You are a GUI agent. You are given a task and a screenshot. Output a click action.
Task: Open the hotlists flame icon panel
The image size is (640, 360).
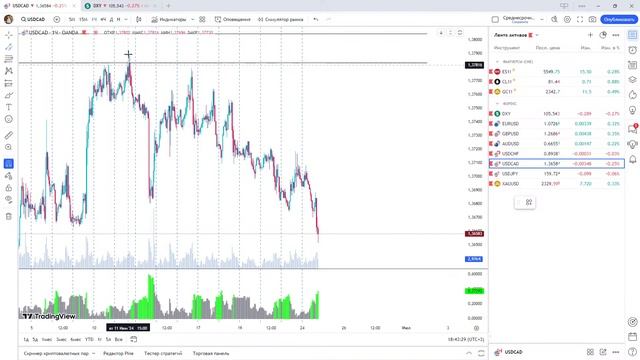coord(633,95)
